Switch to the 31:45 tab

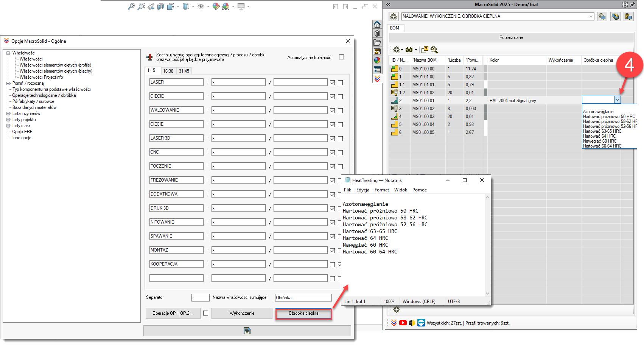[184, 71]
